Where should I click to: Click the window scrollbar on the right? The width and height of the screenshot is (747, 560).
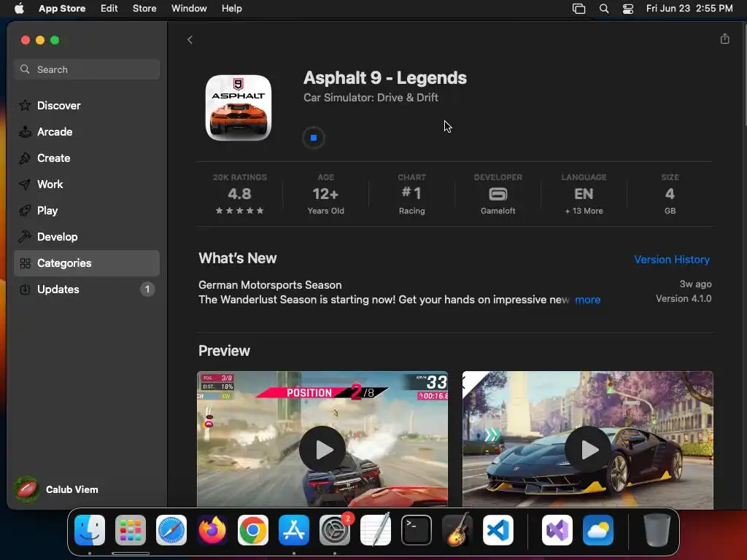(744, 74)
